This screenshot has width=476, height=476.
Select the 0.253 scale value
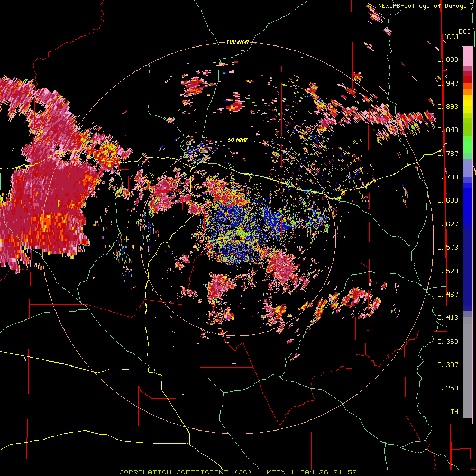pos(448,388)
